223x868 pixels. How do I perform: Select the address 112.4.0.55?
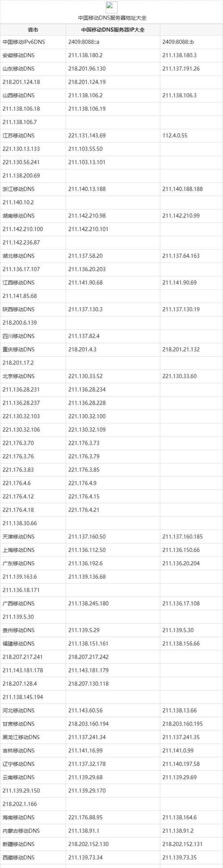(x=175, y=135)
